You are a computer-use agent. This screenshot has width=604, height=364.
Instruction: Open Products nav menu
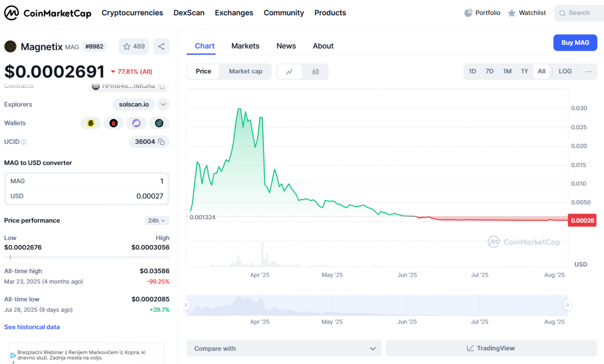(x=330, y=13)
